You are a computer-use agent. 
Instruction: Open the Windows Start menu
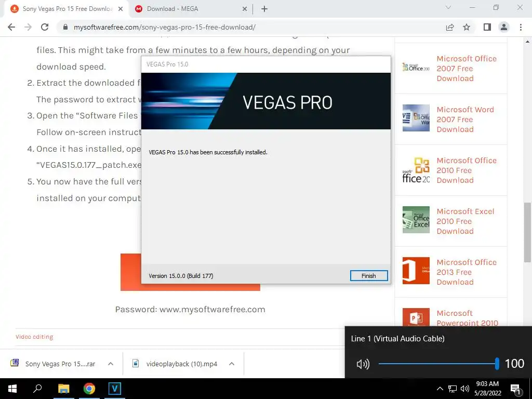tap(12, 389)
